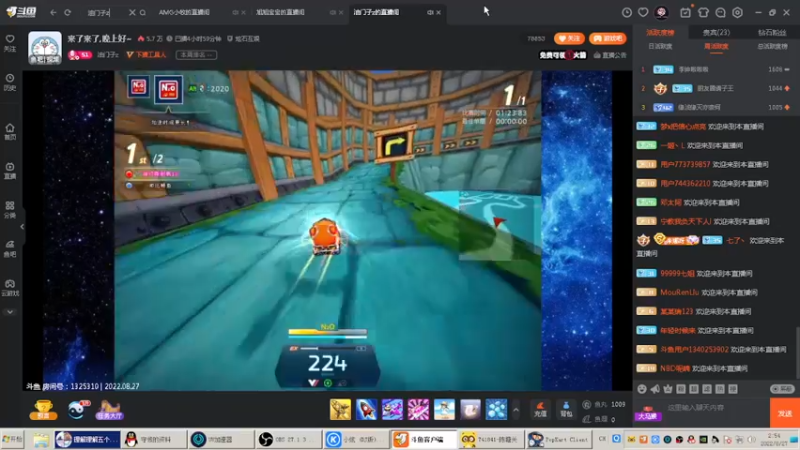This screenshot has width=800, height=450.
Task: Open Categories grid in the left sidebar
Action: [x=10, y=209]
